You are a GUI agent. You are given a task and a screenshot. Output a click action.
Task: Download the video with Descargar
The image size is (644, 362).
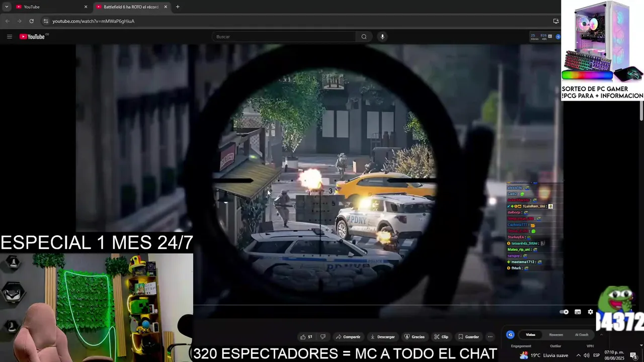click(x=382, y=337)
